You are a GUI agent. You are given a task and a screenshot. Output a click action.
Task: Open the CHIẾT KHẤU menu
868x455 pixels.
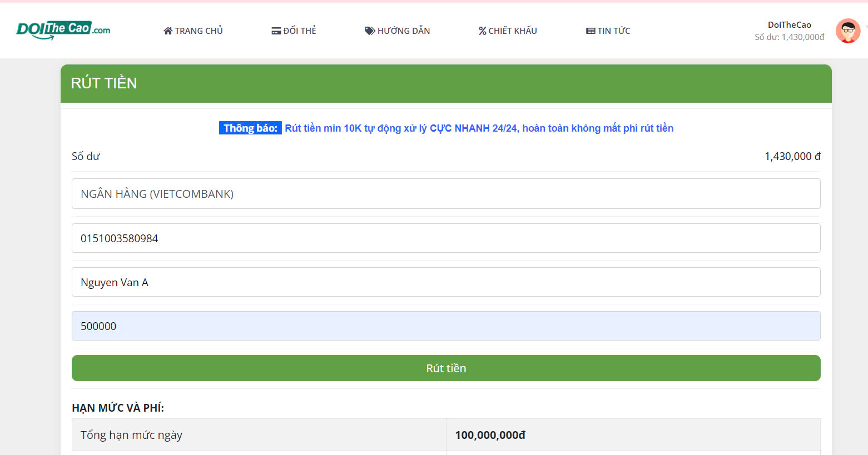[x=508, y=31]
